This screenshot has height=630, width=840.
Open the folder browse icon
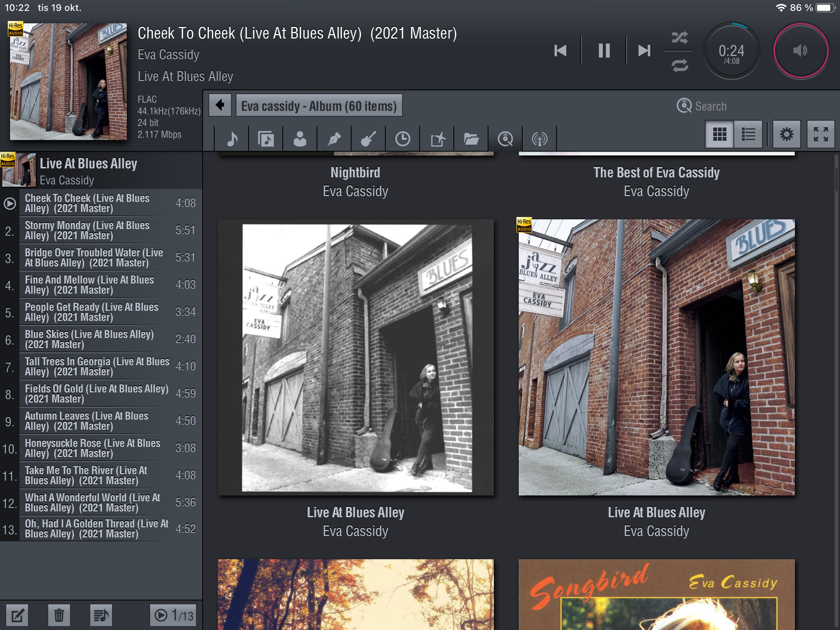471,138
